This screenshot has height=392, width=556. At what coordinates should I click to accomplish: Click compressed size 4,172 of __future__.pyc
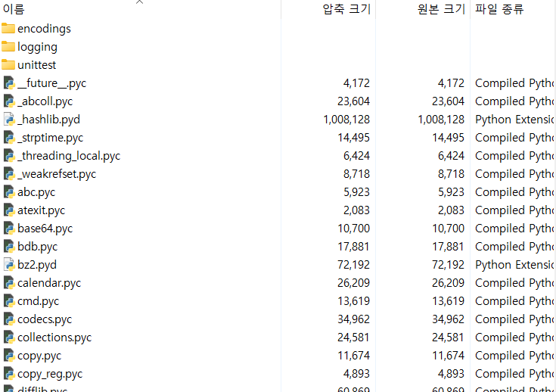(x=356, y=83)
